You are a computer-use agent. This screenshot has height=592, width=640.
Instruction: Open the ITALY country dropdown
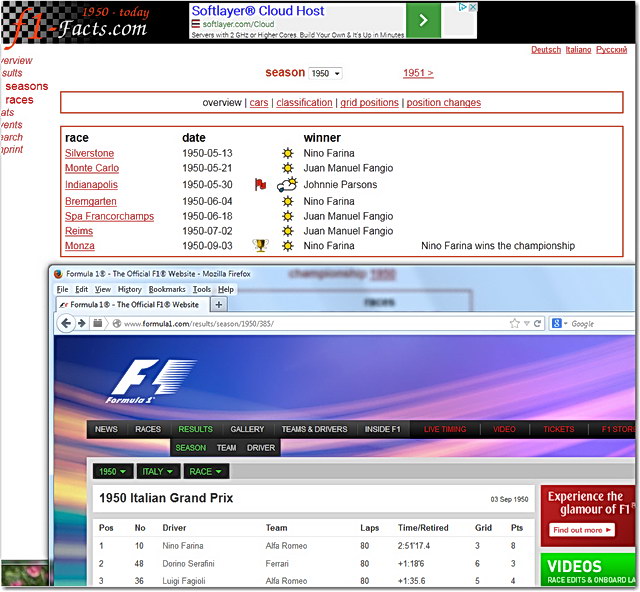pyautogui.click(x=158, y=472)
